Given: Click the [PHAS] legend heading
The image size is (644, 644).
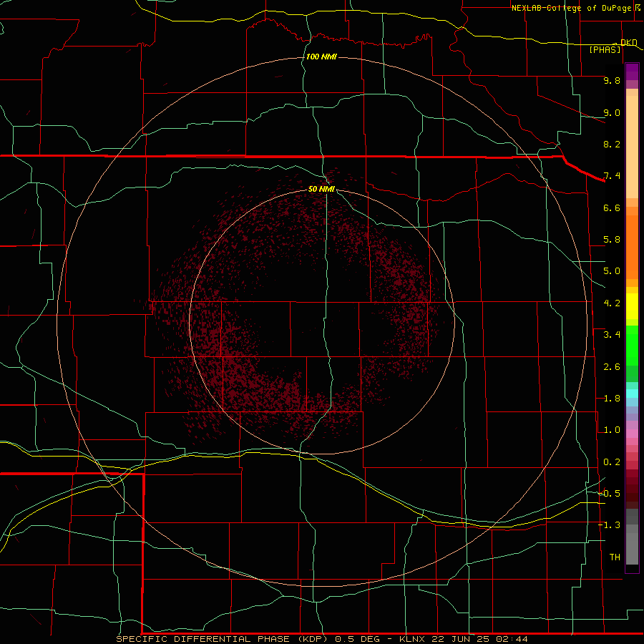Looking at the screenshot, I should [x=605, y=50].
